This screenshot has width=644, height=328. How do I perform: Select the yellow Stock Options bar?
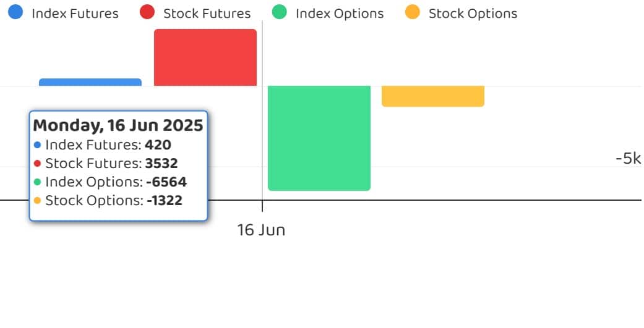click(x=433, y=96)
